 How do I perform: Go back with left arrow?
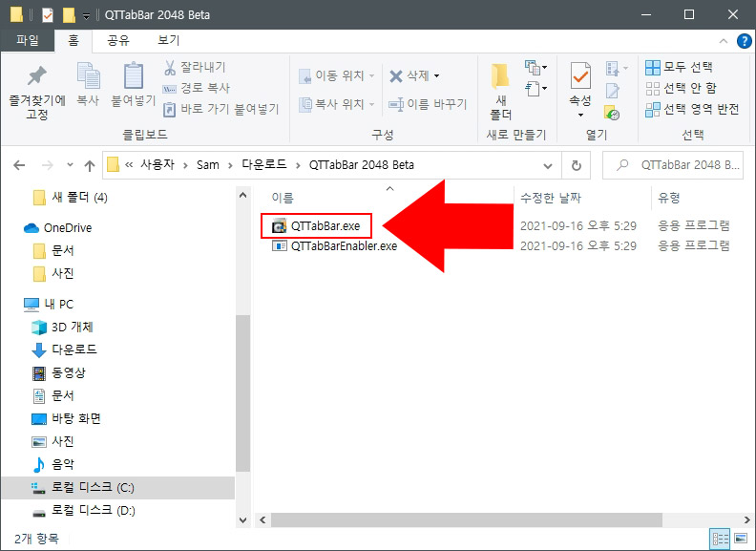pyautogui.click(x=19, y=165)
